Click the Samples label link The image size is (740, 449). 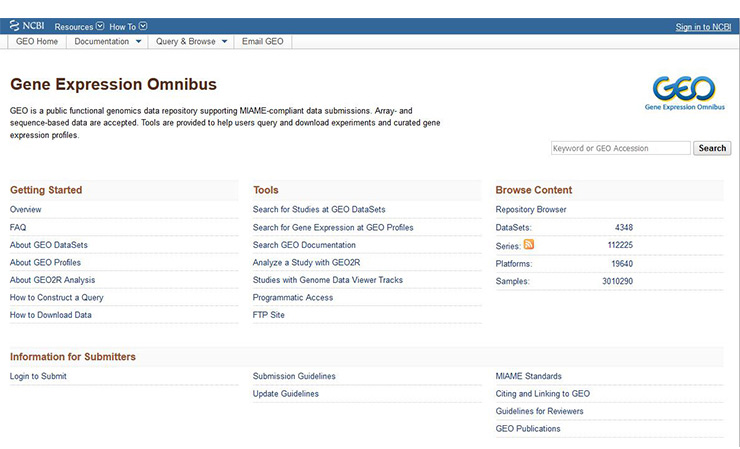[513, 281]
